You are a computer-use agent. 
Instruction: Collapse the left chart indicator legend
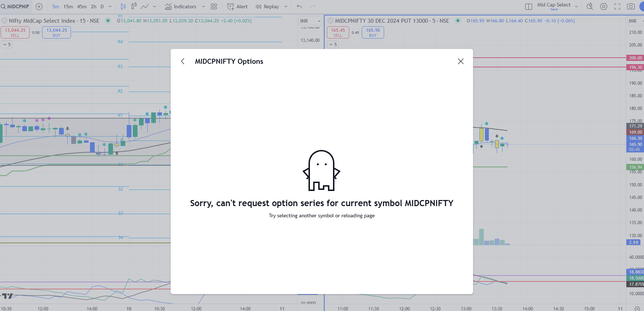tap(7, 44)
